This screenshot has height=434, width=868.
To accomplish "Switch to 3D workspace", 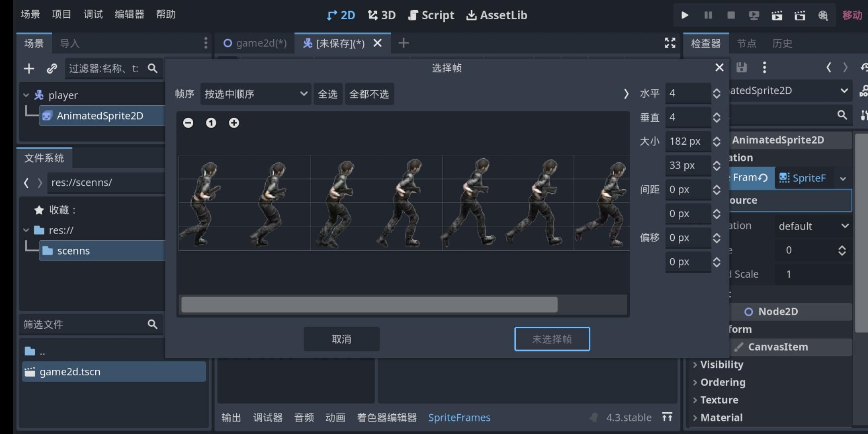I will pyautogui.click(x=381, y=15).
